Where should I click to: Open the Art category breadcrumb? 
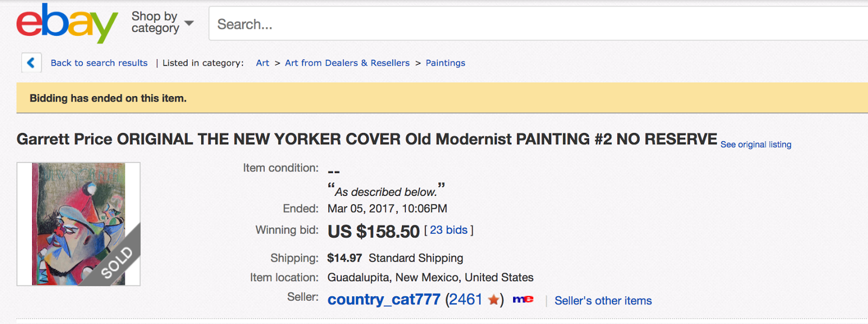[x=263, y=63]
